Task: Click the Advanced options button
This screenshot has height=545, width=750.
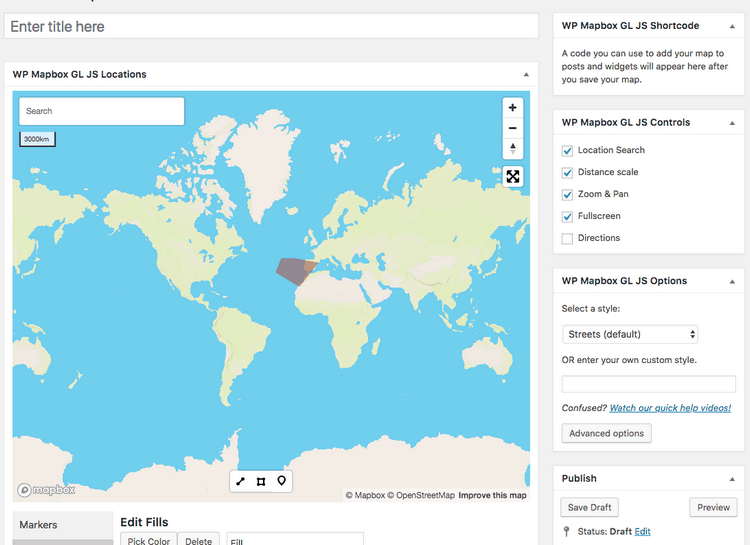Action: 607,433
